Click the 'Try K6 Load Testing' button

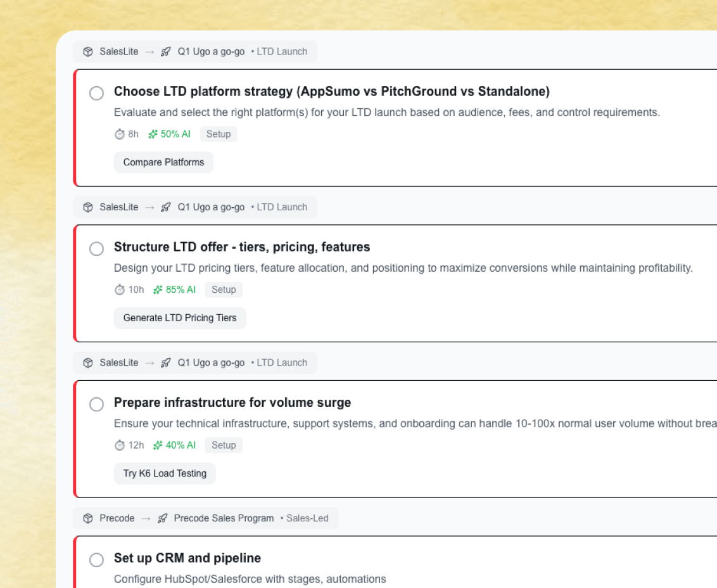[x=165, y=473]
